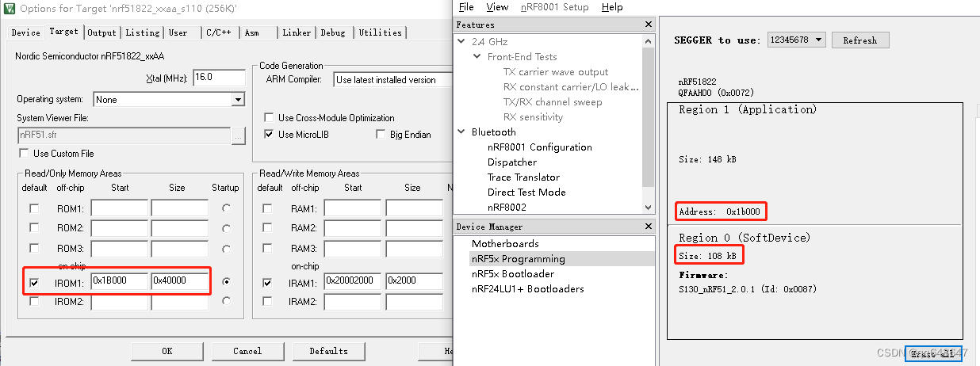Select TX carrier wave output

coord(556,71)
